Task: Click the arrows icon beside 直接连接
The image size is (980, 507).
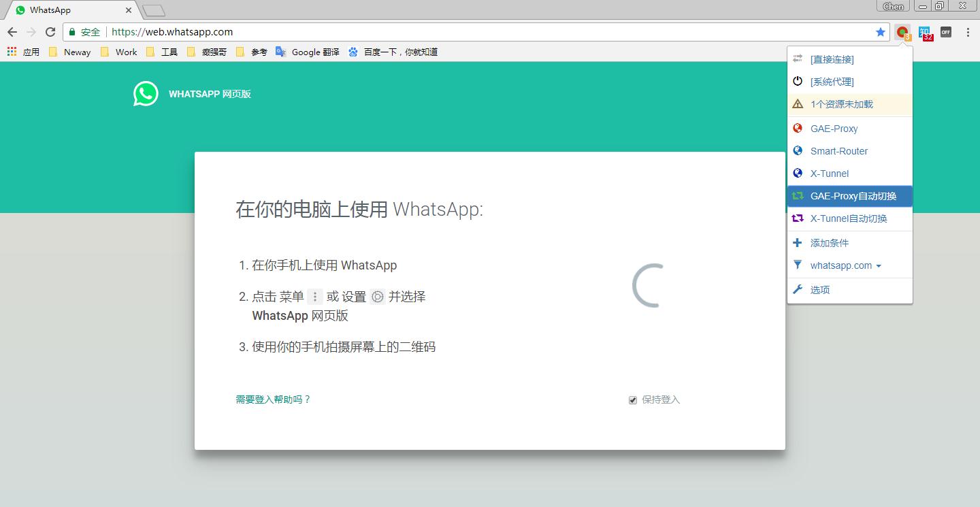Action: [798, 59]
